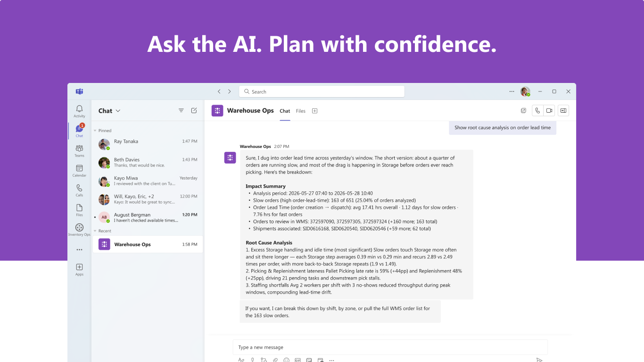Open Settings and more in title bar
The width and height of the screenshot is (644, 362).
pos(512,91)
